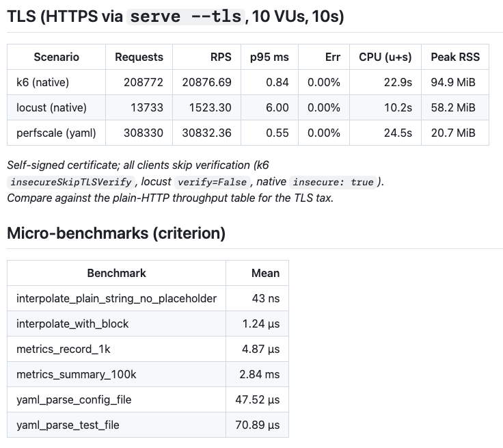Click the CPU value 10.2s

coord(398,107)
